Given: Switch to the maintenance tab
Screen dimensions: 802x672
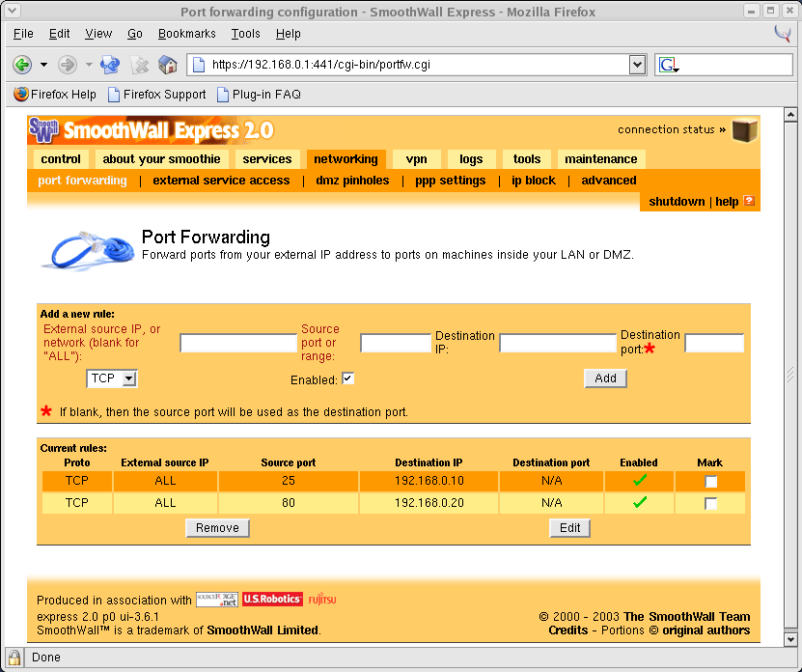Looking at the screenshot, I should point(601,159).
